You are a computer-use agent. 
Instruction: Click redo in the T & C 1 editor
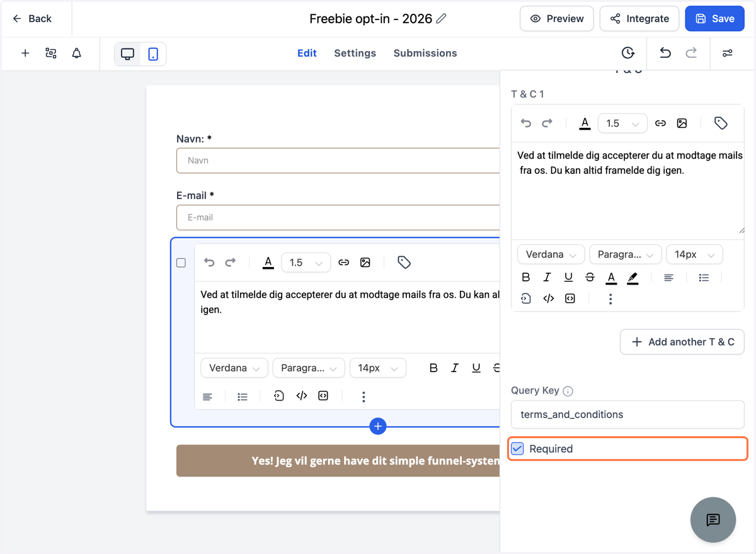pyautogui.click(x=547, y=123)
